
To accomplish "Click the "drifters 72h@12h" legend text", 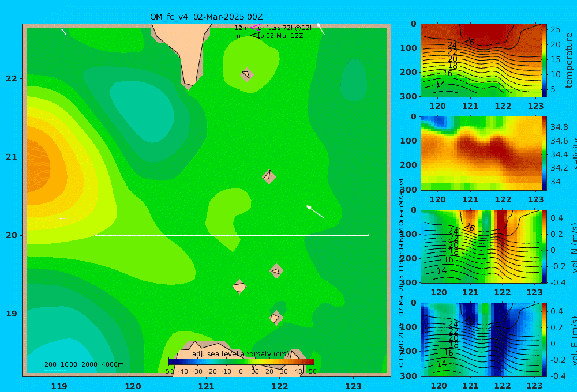I will pyautogui.click(x=286, y=28).
